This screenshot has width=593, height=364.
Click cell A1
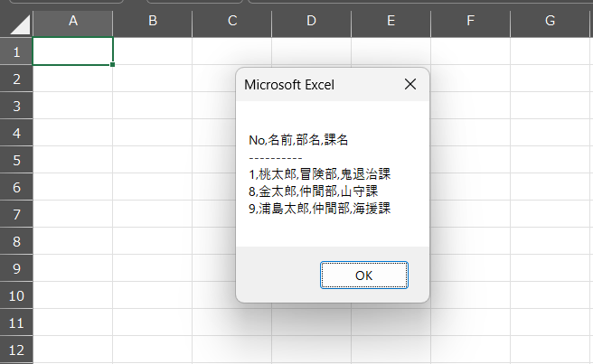coord(72,51)
